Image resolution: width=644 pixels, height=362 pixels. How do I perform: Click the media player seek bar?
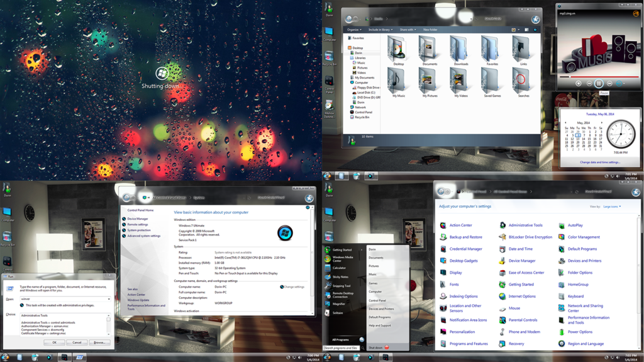click(x=599, y=77)
